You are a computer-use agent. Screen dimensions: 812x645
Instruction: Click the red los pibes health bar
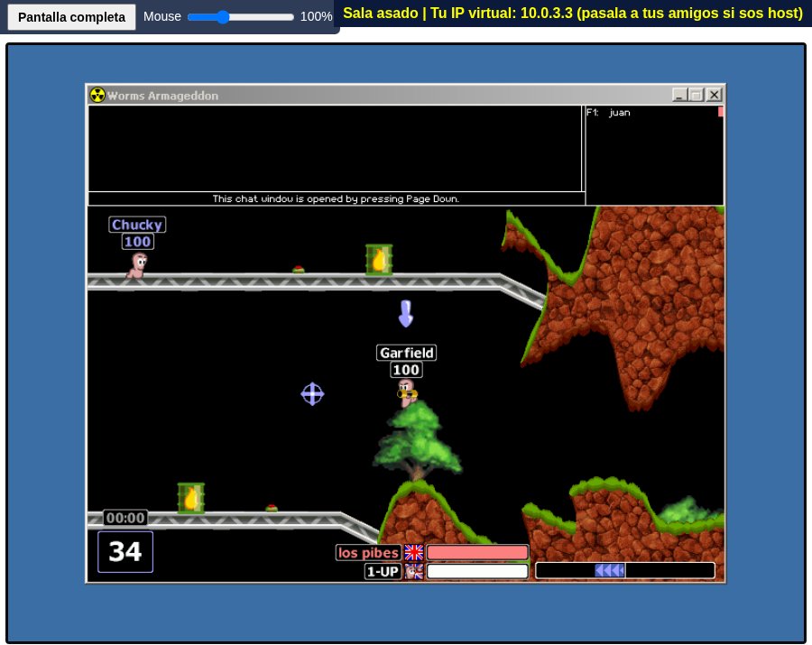477,552
